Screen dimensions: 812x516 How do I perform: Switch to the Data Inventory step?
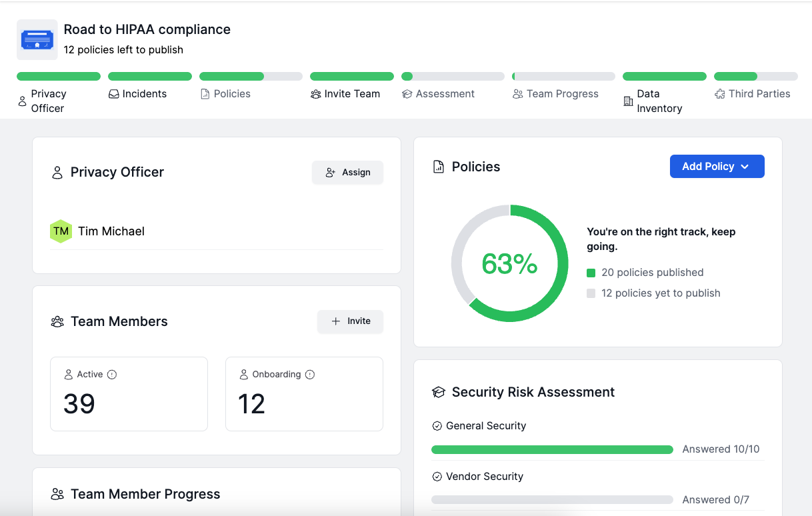(x=653, y=101)
